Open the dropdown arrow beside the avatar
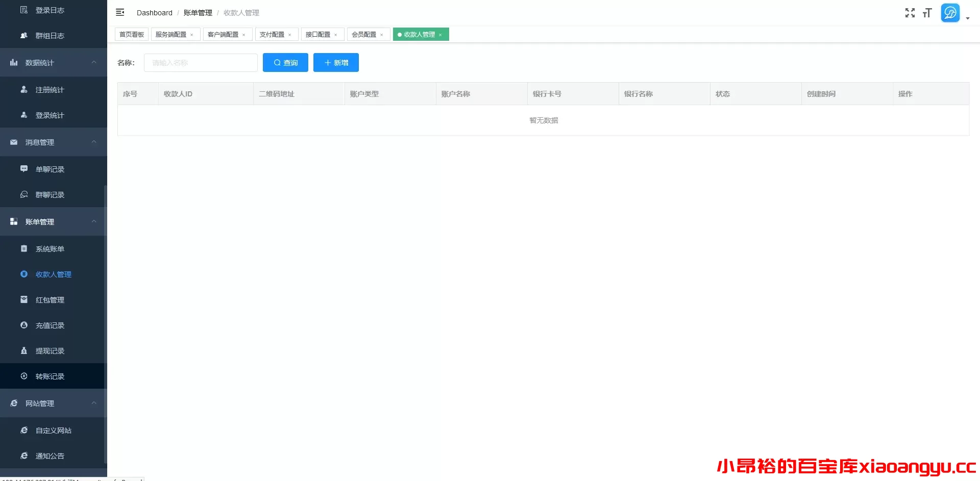The width and height of the screenshot is (980, 481). tap(968, 18)
